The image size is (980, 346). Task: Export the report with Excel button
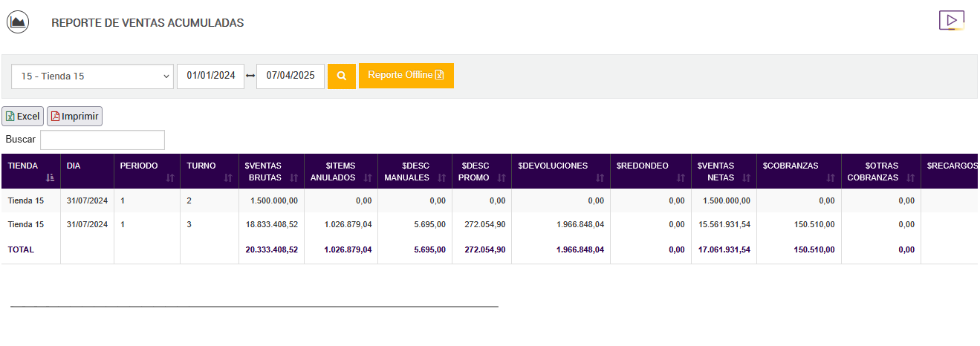[x=23, y=116]
